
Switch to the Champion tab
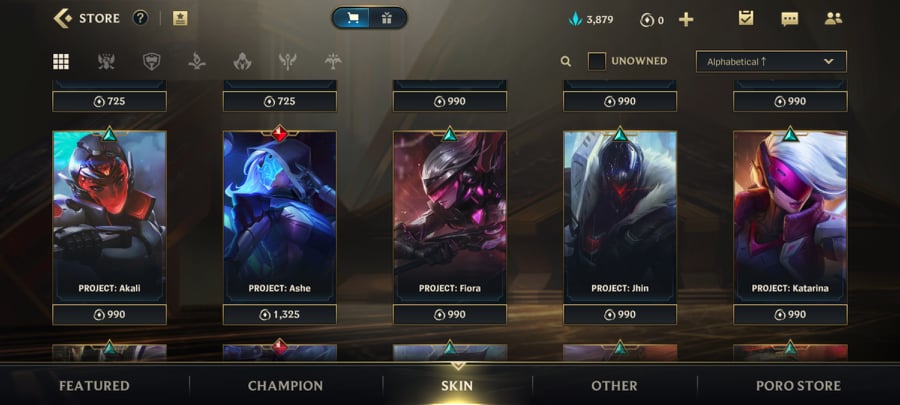[285, 385]
